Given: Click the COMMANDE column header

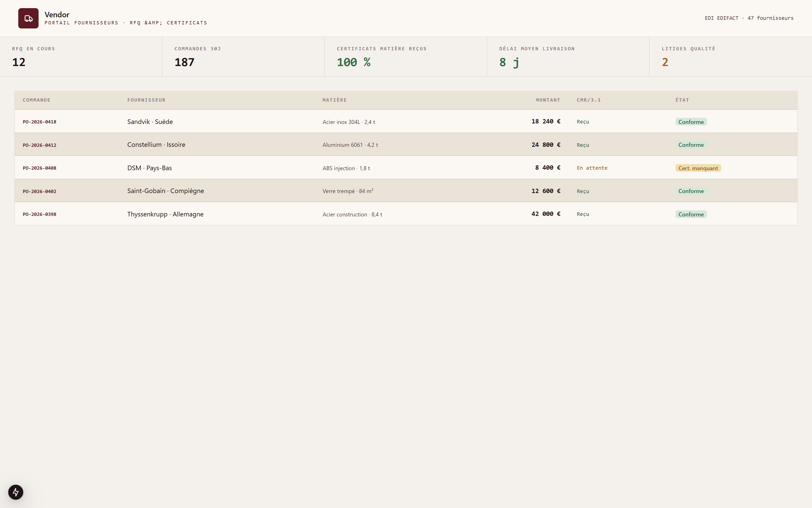Looking at the screenshot, I should point(37,100).
